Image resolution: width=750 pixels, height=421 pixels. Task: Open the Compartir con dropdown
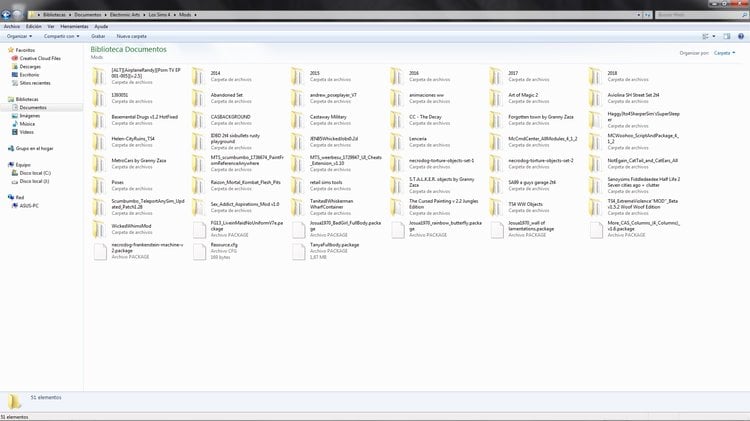62,36
